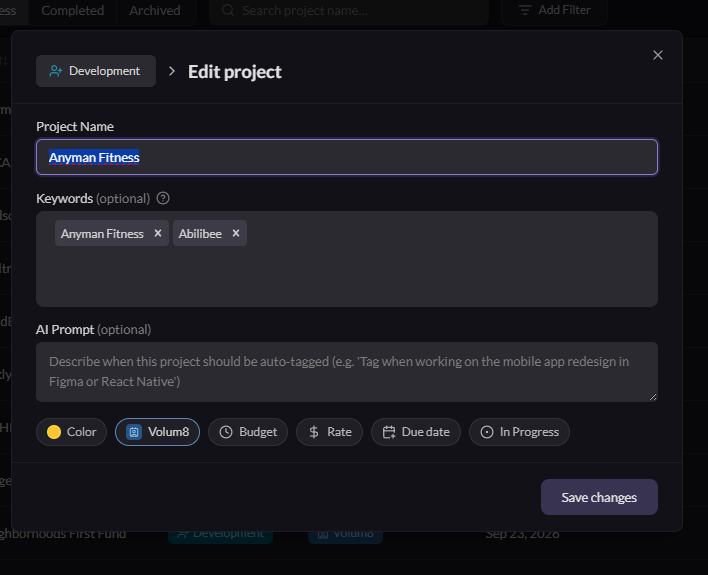This screenshot has width=708, height=575.
Task: Click the status circle icon
Action: coord(487,432)
